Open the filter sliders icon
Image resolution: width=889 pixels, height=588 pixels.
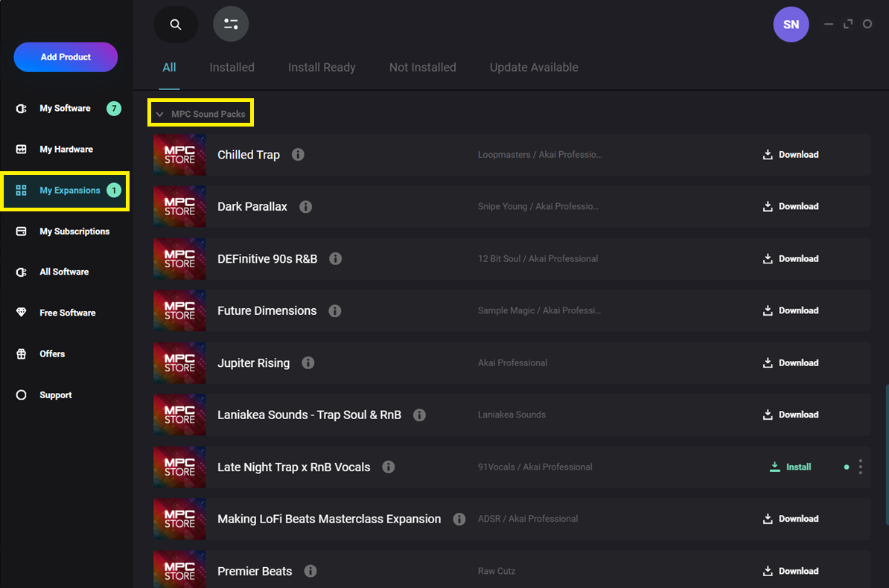point(231,24)
